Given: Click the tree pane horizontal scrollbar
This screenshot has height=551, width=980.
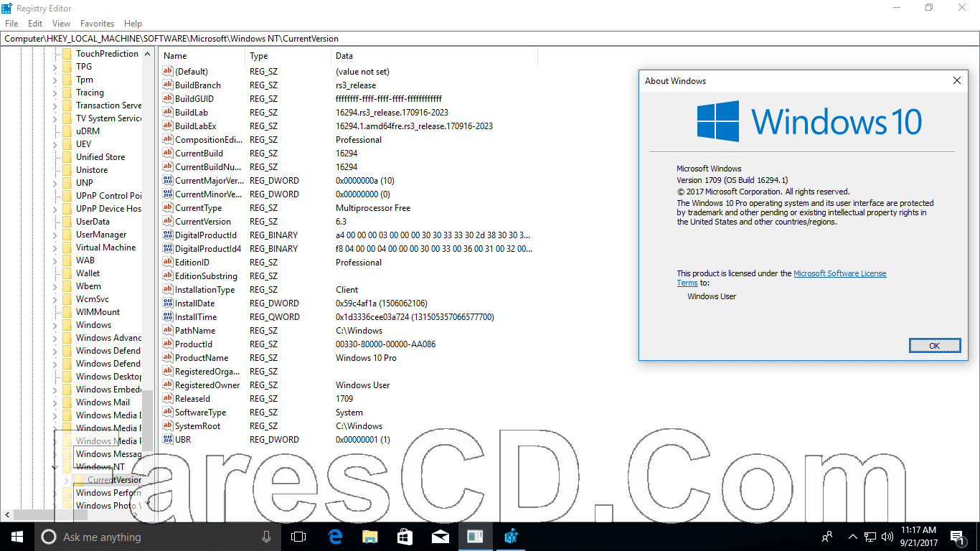Looking at the screenshot, I should (72, 514).
